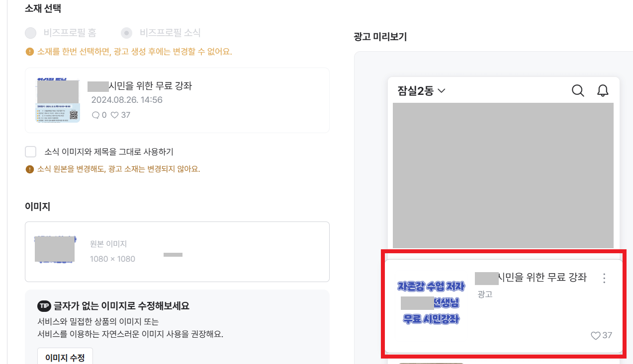Open notifications via the bell icon
This screenshot has width=633, height=364.
click(x=602, y=90)
